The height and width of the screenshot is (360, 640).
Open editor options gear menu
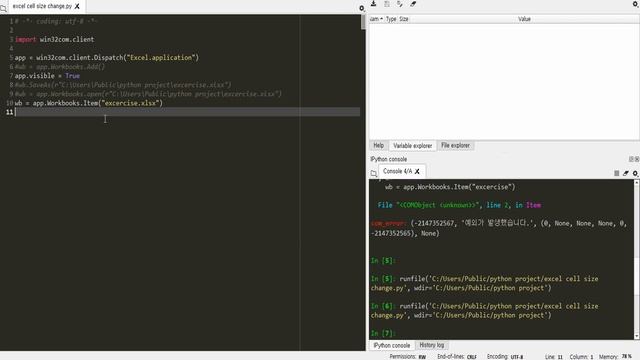click(362, 8)
